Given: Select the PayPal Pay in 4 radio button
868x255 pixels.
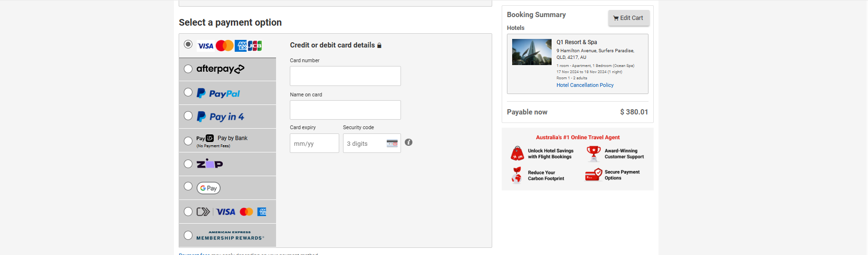Looking at the screenshot, I should 188,116.
